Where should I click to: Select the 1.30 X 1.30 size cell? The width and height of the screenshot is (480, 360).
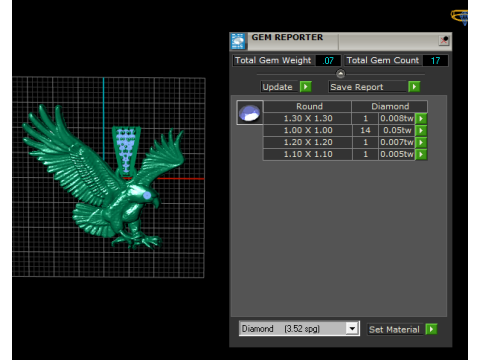pyautogui.click(x=308, y=118)
